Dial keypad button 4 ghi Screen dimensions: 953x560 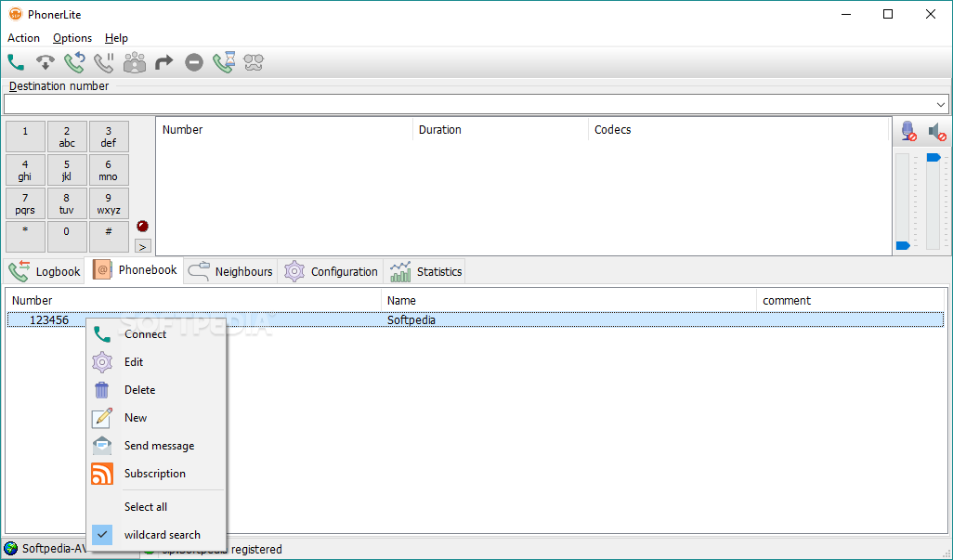(x=25, y=170)
